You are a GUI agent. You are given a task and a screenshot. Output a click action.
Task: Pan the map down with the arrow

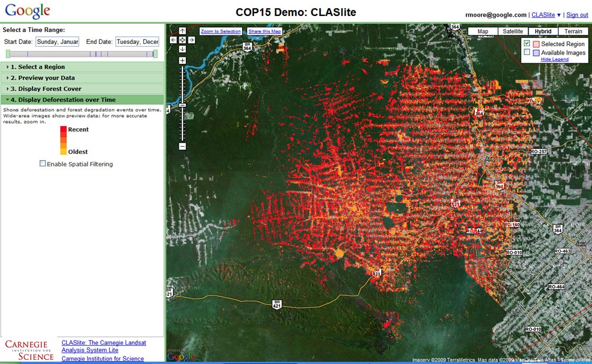182,49
